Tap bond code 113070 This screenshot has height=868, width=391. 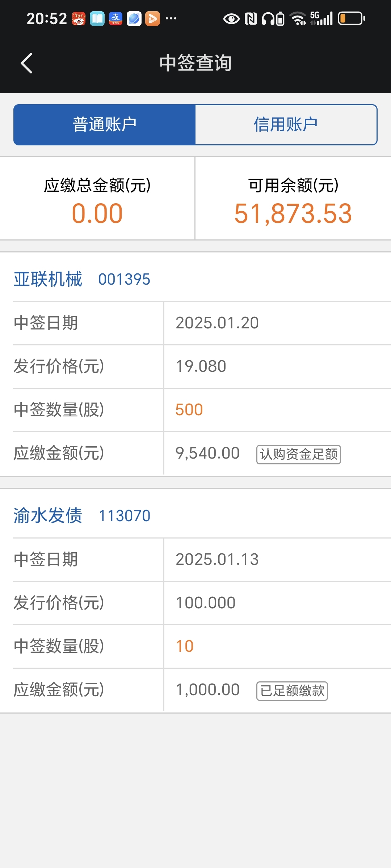(x=124, y=516)
